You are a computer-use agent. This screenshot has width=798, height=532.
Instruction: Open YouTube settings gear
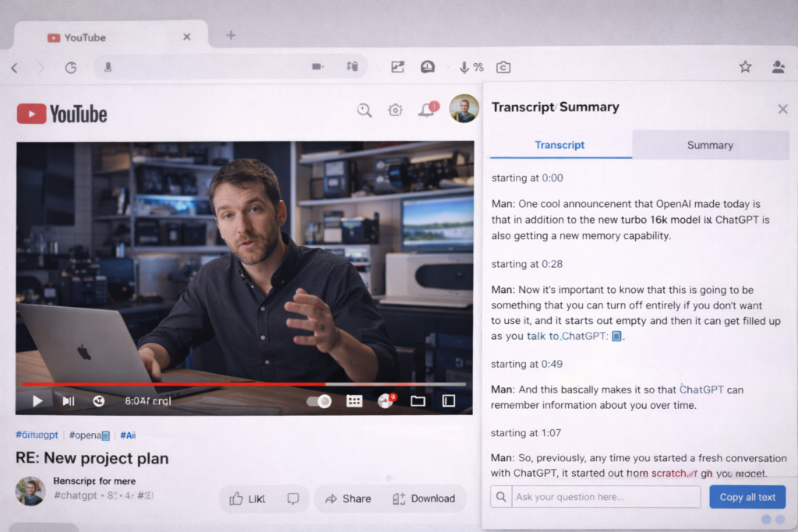pos(395,111)
